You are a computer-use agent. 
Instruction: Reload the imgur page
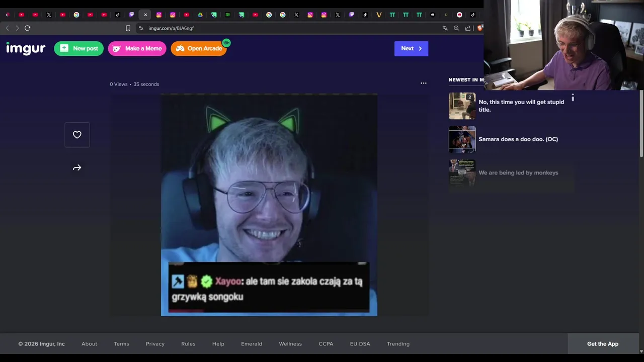coord(28,28)
